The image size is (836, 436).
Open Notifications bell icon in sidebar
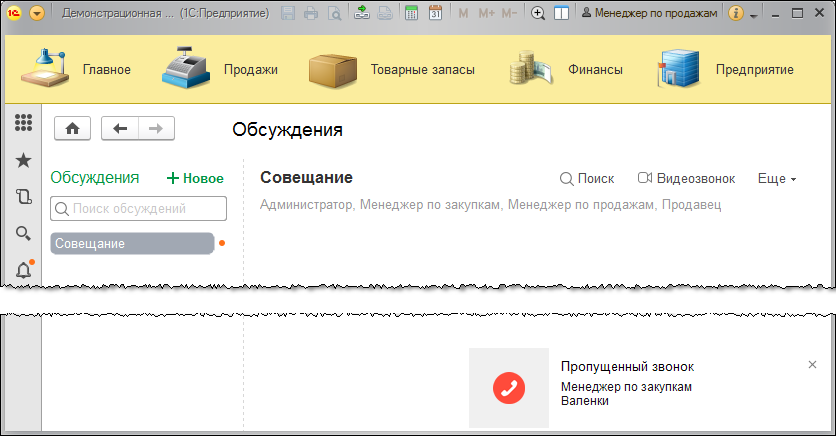coord(24,270)
